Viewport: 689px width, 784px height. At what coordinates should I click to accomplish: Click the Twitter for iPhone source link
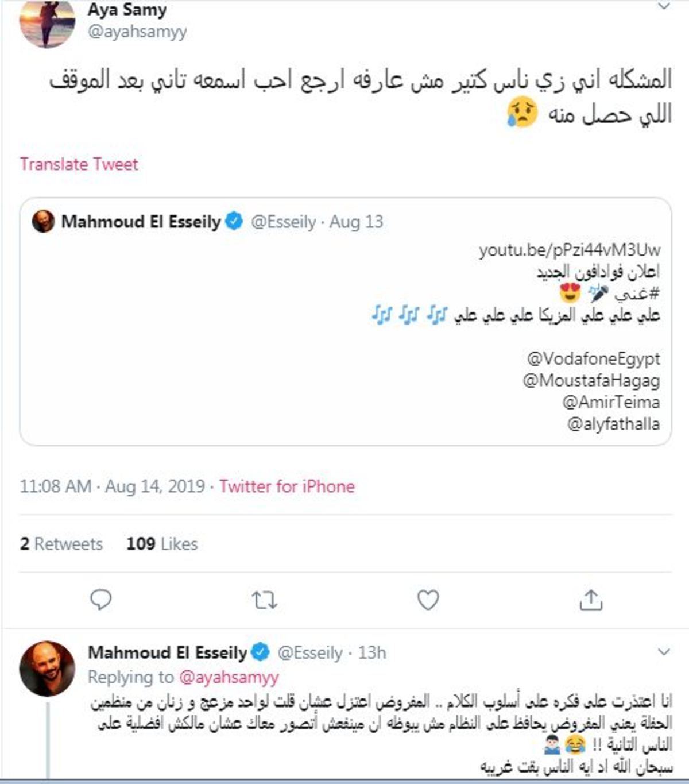287,486
